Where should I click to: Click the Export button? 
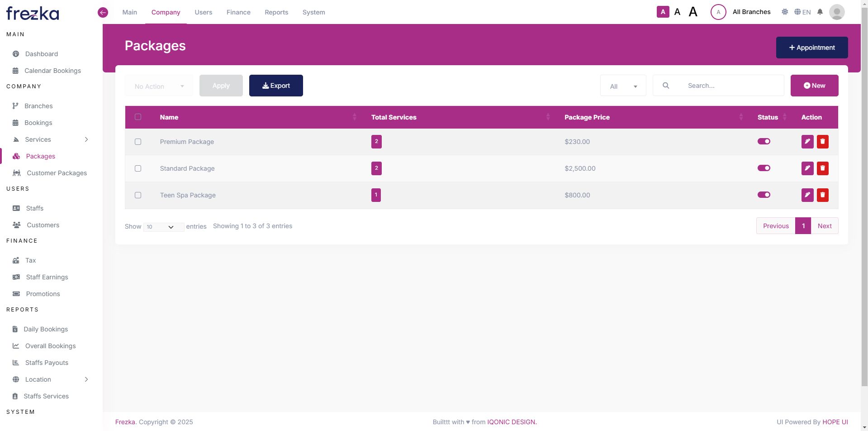[x=276, y=85]
